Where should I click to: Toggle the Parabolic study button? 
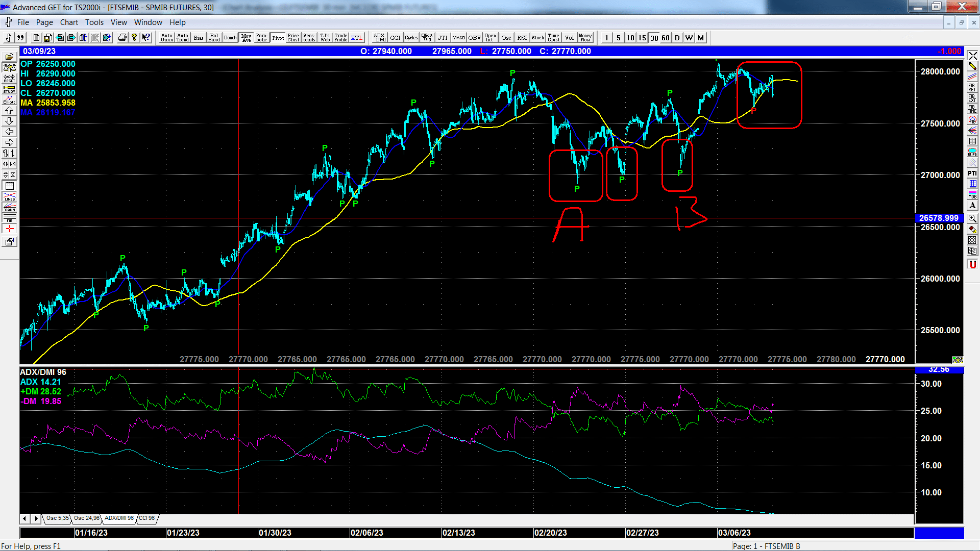[262, 38]
